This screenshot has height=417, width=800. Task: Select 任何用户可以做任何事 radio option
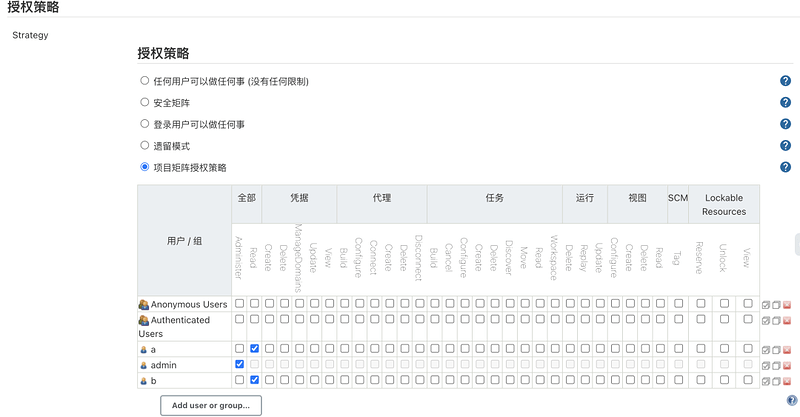144,81
